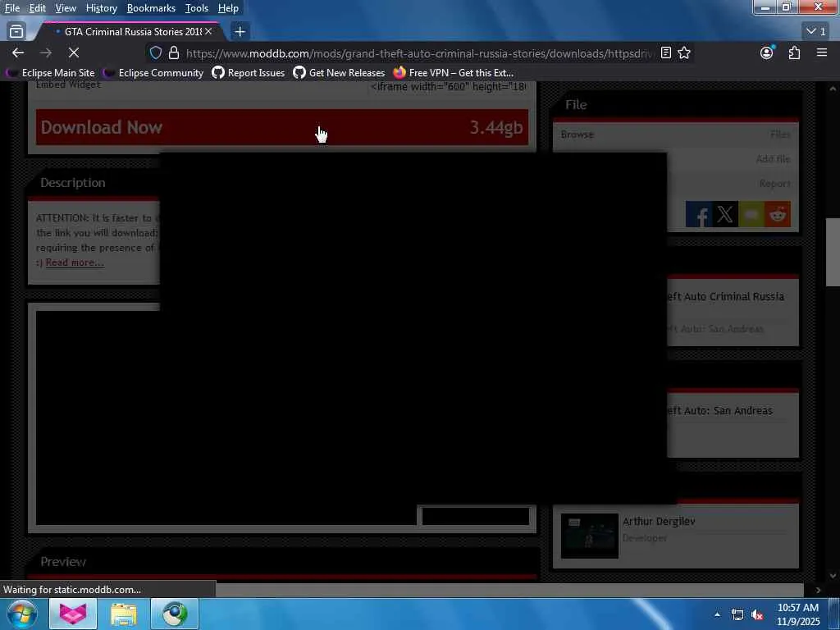Open Grand Theft Auto: San Andreas game link

pyautogui.click(x=719, y=411)
